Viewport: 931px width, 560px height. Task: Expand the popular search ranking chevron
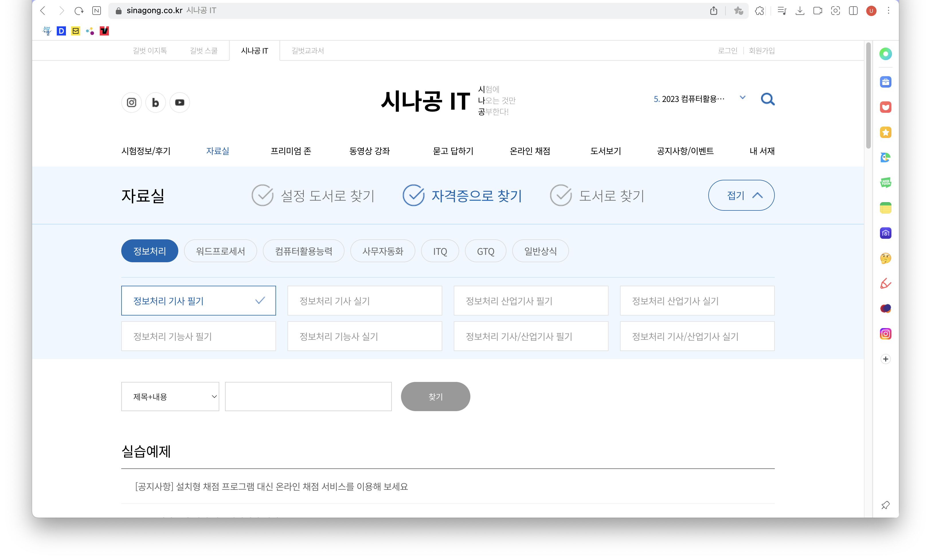click(742, 98)
